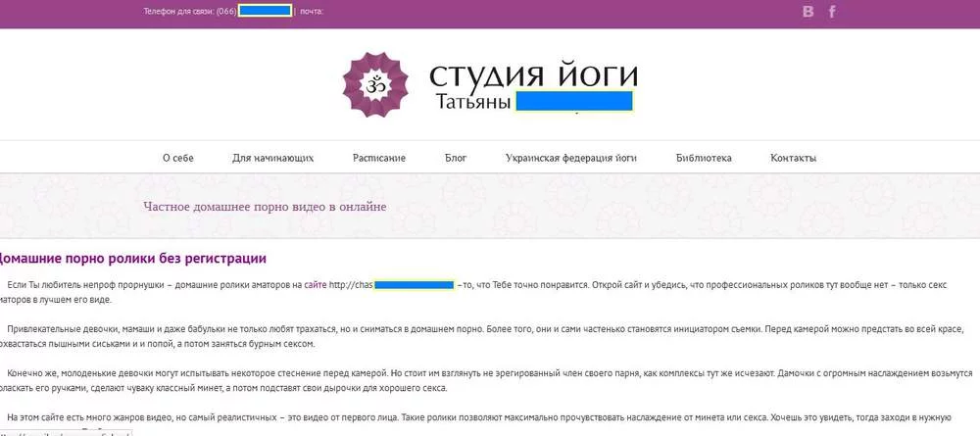The image size is (980, 436).
Task: Click the purple page title under the menu
Action: coord(265,207)
